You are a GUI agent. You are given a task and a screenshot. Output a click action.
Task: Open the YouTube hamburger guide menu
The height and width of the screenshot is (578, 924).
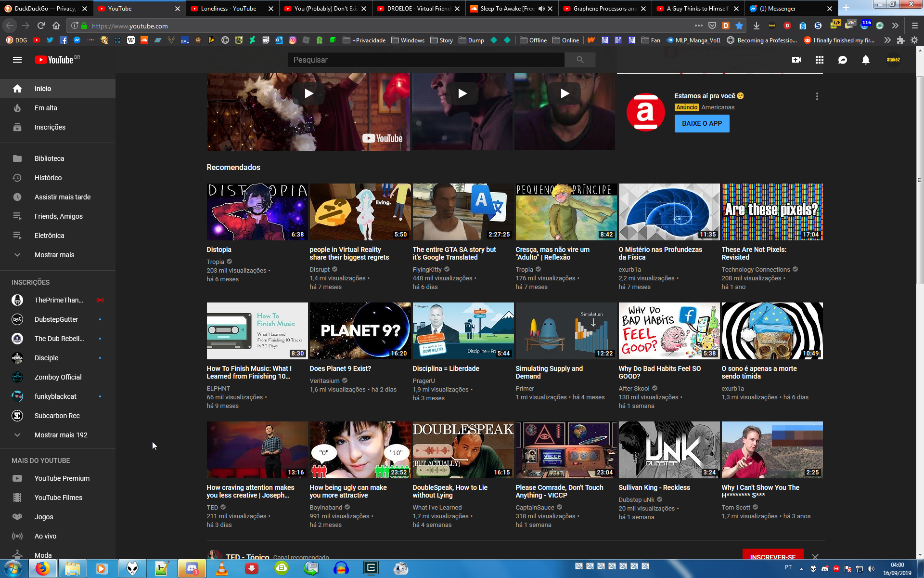click(x=17, y=60)
